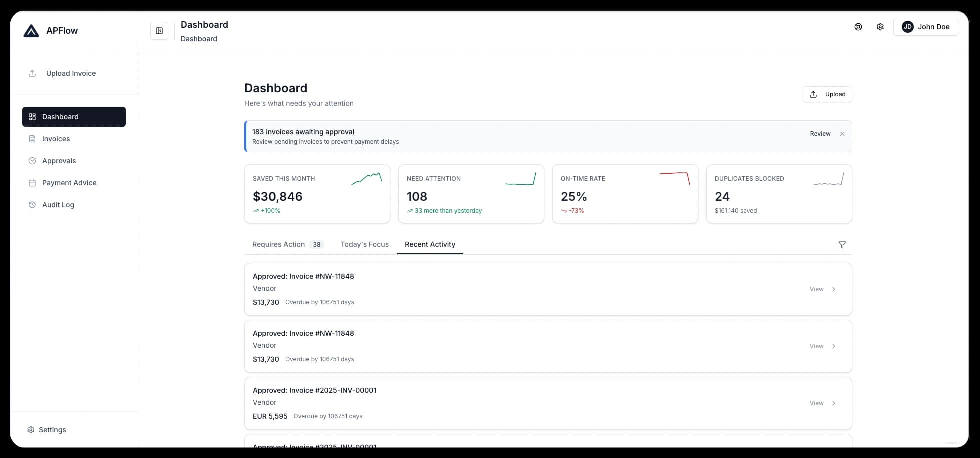Viewport: 980px width, 458px height.
Task: Expand Invoice #NW-11848 with the View chevron
Action: (x=833, y=289)
